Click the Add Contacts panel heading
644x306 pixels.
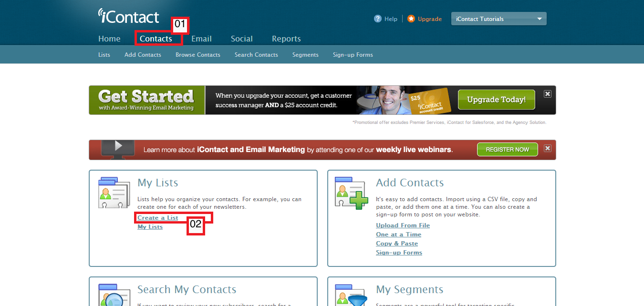pyautogui.click(x=410, y=183)
